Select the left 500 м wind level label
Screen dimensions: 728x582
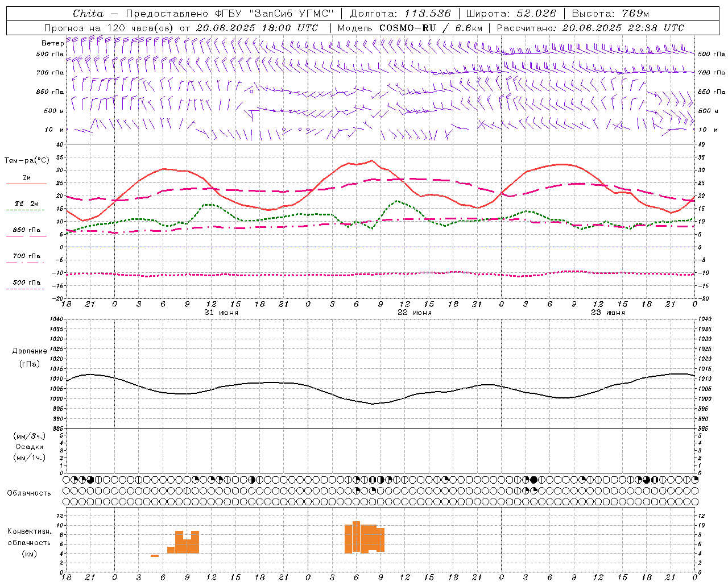tap(54, 111)
